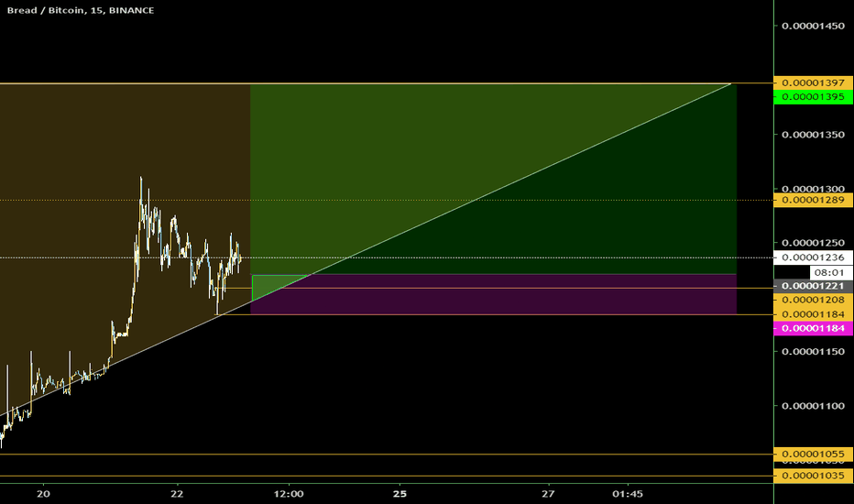This screenshot has height=504, width=854.
Task: Click the yellow 0.00001055 price tag
Action: point(813,454)
